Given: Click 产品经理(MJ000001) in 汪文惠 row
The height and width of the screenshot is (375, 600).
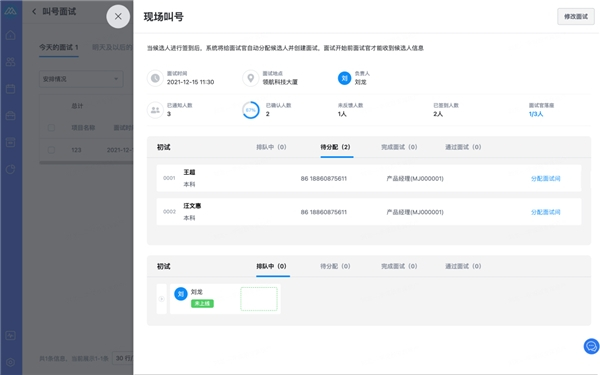Looking at the screenshot, I should (x=415, y=212).
